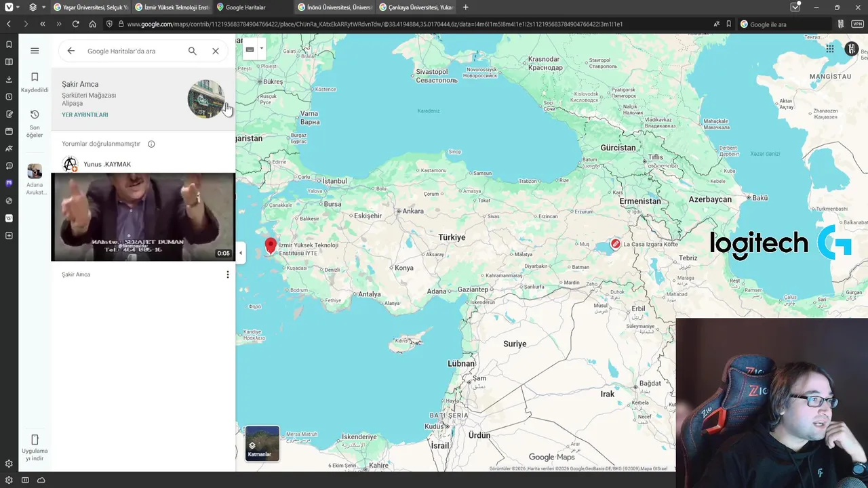
Task: Open the tracker blocker shield icon
Action: point(109,24)
